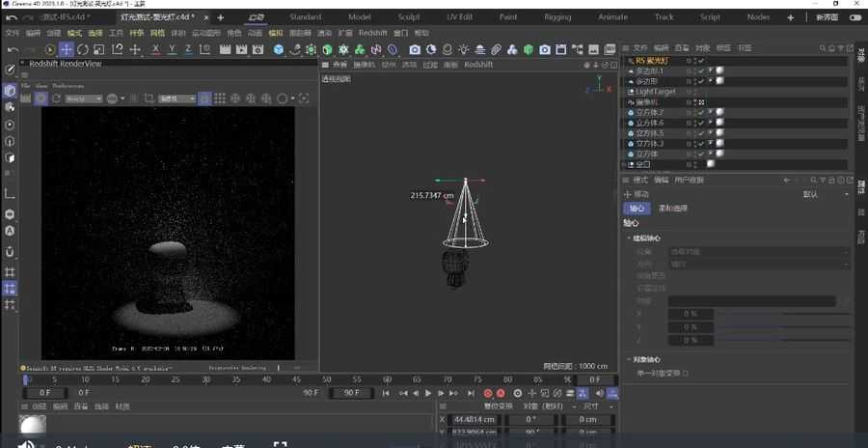Toggle single object transform checkbox
Viewport: 868px width, 448px height.
pos(686,374)
